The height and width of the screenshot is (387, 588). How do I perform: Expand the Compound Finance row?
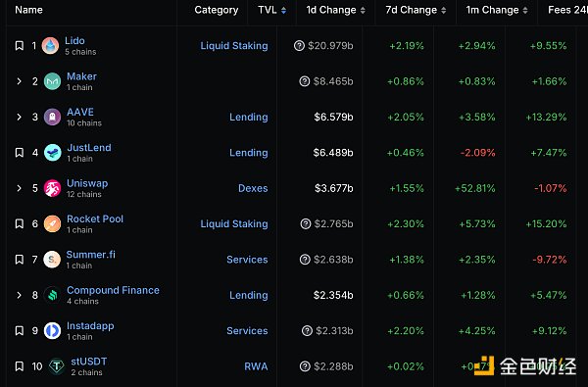coord(20,295)
